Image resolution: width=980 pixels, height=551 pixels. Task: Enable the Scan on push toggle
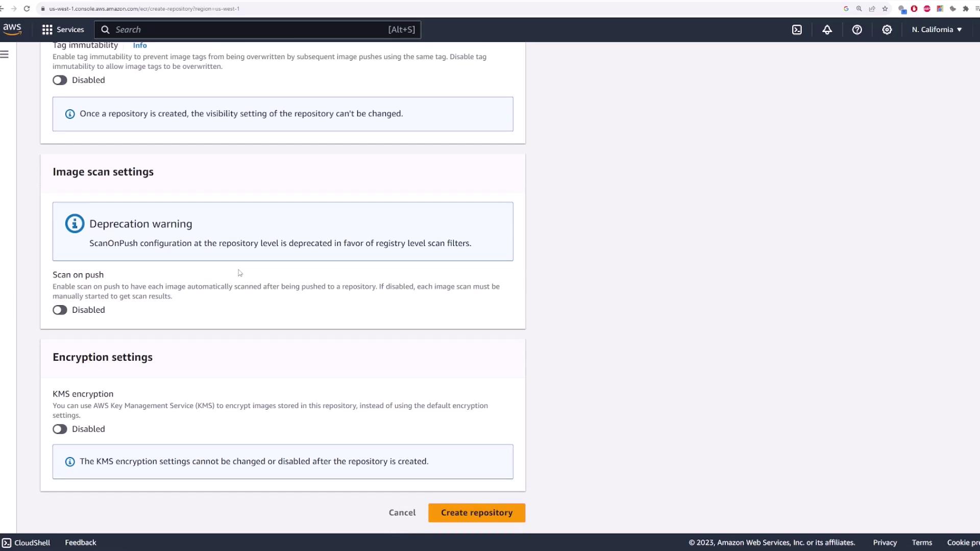(x=60, y=310)
